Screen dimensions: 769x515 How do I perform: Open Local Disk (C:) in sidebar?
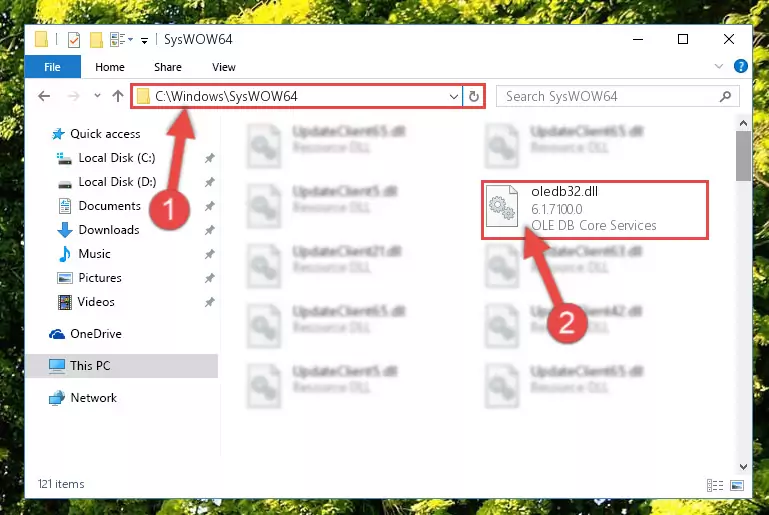[x=117, y=158]
